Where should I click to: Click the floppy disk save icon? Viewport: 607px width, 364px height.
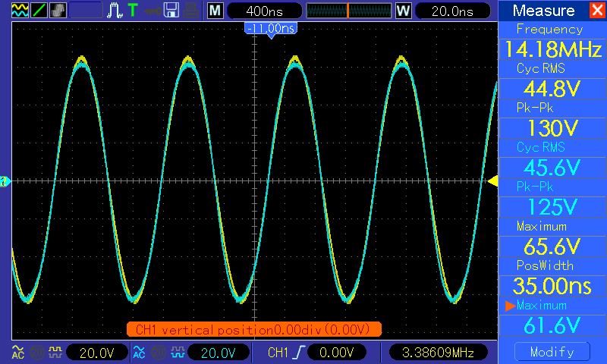pos(171,11)
